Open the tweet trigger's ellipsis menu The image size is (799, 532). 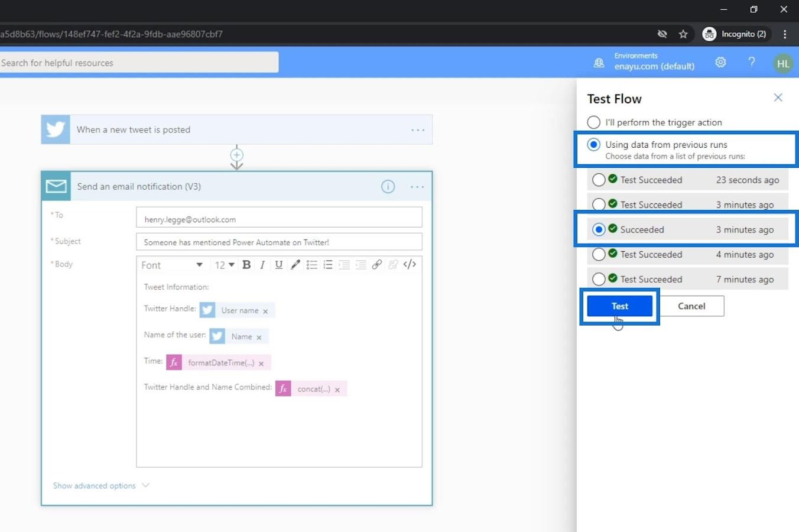pyautogui.click(x=418, y=130)
